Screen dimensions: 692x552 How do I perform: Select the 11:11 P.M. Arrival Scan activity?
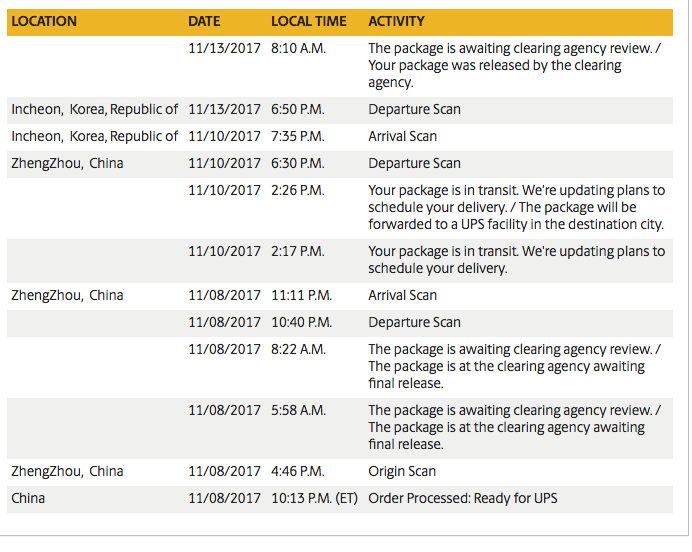[x=402, y=295]
